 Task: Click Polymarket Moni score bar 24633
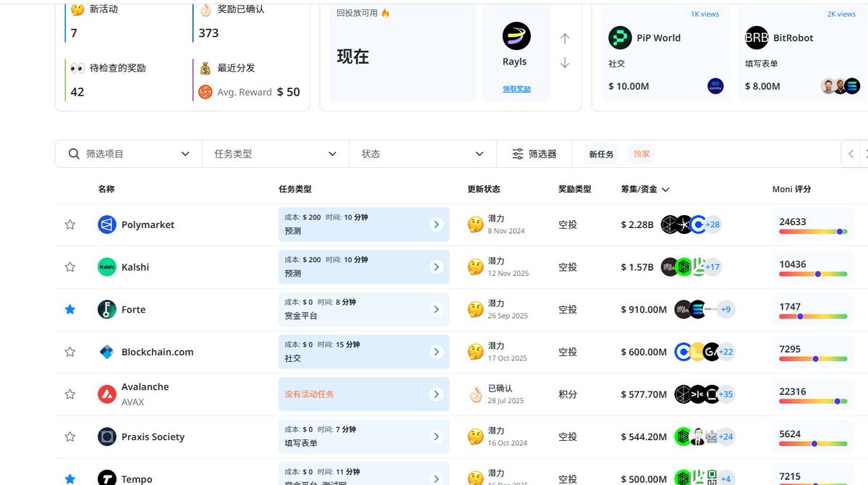point(813,232)
